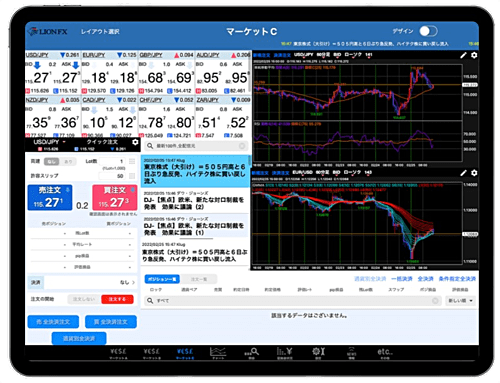
Task: Select the red confirm-order option
Action: coord(117,299)
